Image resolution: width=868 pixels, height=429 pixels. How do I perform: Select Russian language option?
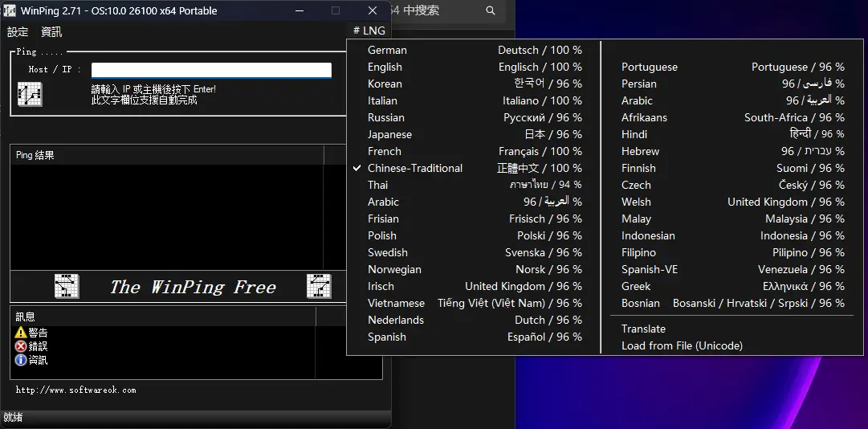click(x=475, y=118)
